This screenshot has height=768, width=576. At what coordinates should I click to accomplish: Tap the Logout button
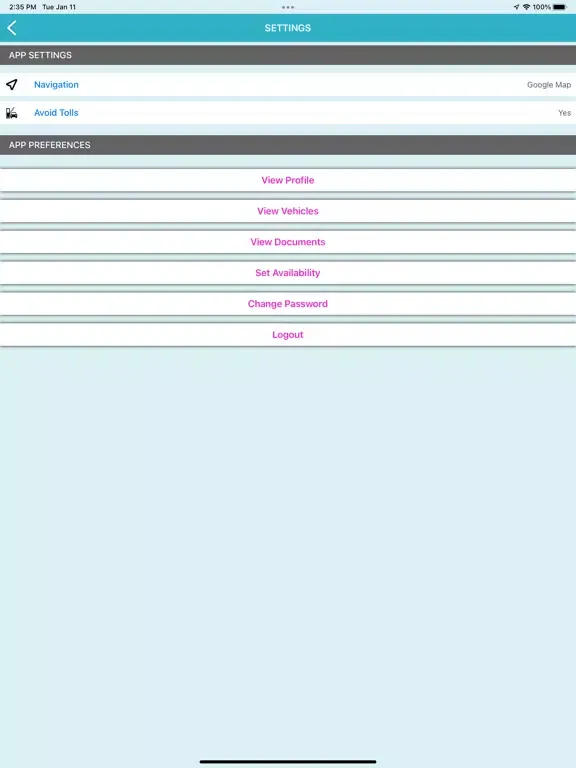coord(288,335)
